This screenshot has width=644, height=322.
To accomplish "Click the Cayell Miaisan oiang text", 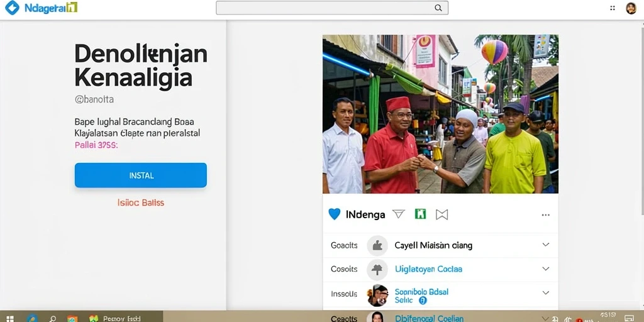I will point(433,246).
